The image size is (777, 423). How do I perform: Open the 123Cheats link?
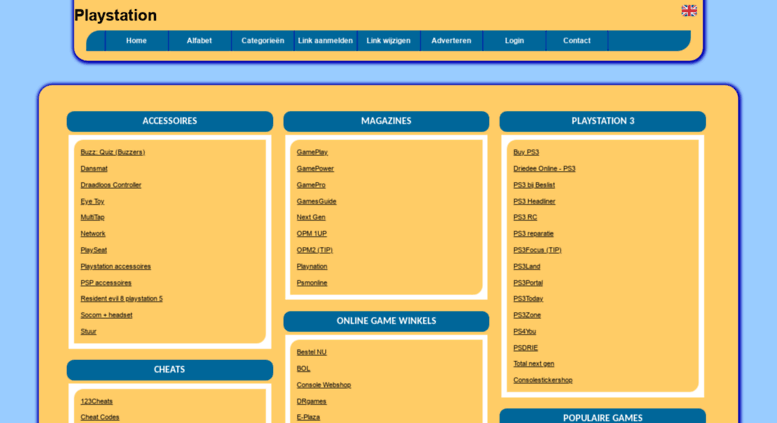pos(96,401)
